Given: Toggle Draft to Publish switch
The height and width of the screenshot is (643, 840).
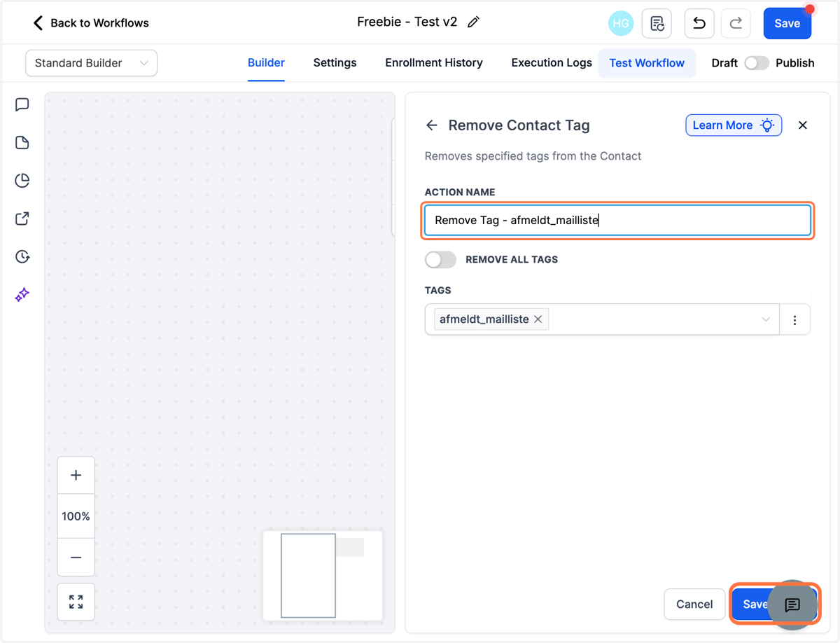Looking at the screenshot, I should pos(757,63).
